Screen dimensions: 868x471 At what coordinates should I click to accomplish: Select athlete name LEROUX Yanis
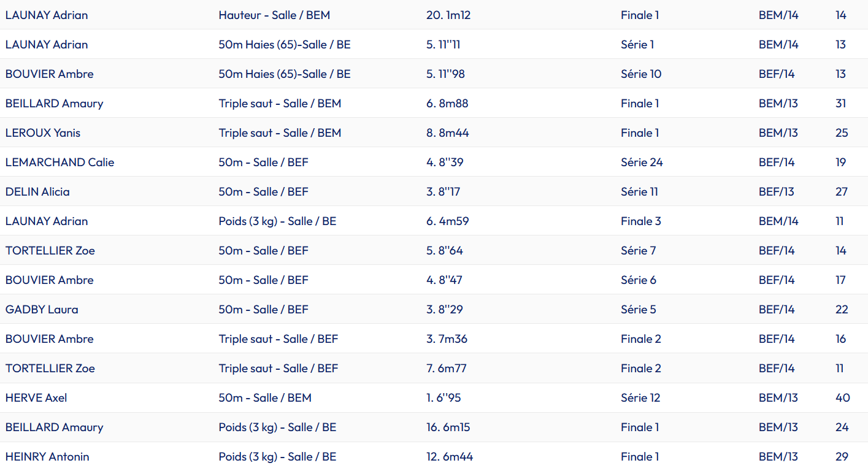43,133
